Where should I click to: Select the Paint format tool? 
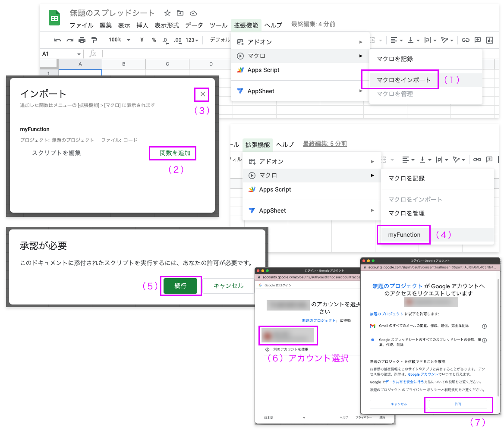[x=94, y=40]
